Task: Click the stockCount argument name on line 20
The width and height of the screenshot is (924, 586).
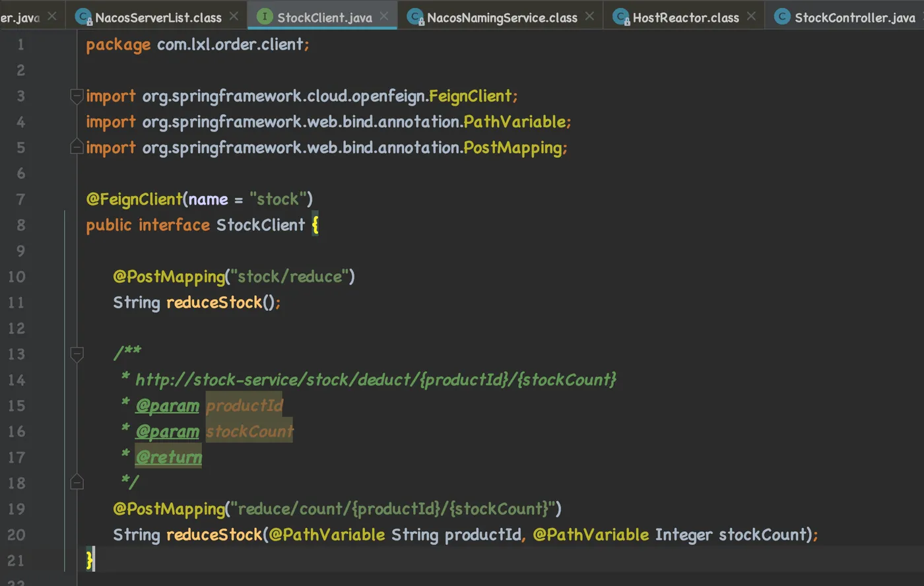Action: pos(764,535)
